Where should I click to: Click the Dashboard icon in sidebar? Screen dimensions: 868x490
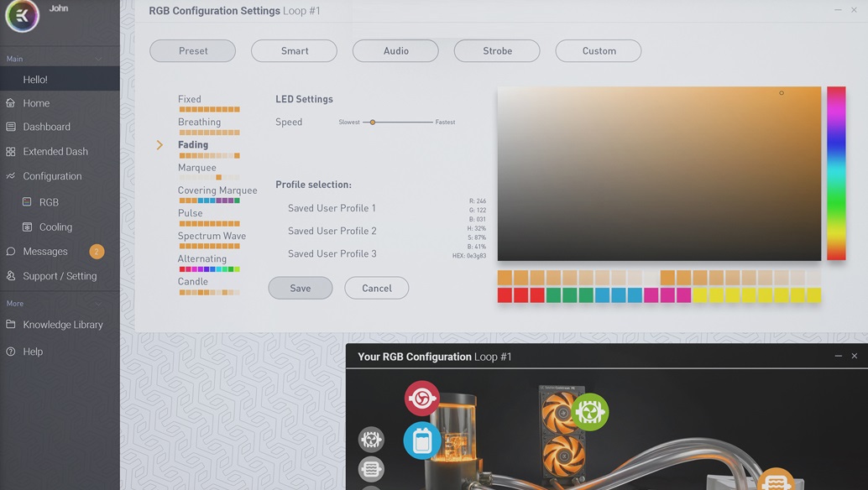click(x=11, y=127)
